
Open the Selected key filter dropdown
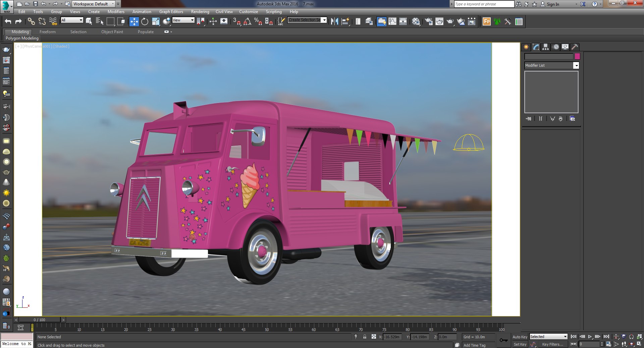(548, 337)
